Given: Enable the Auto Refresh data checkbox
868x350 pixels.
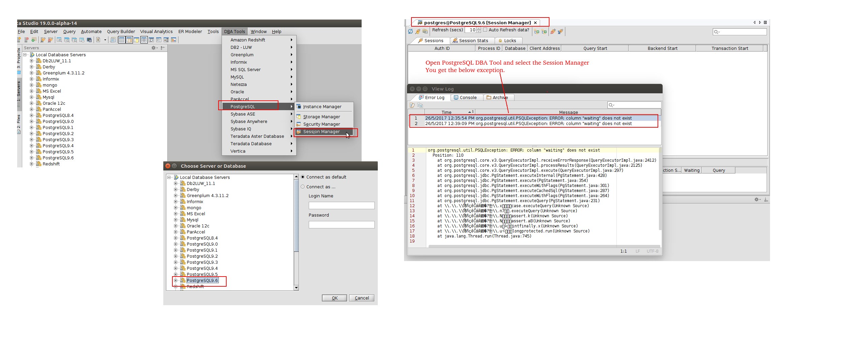Looking at the screenshot, I should [485, 30].
